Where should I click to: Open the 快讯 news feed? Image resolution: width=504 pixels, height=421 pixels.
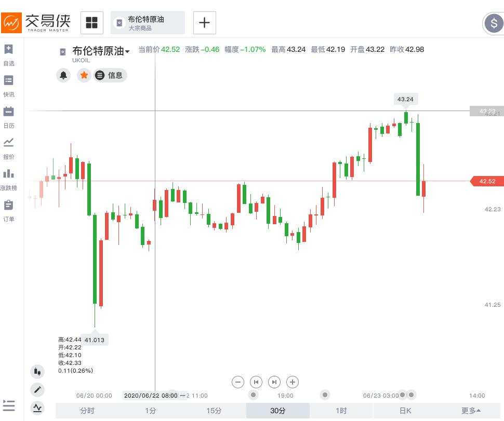coord(8,85)
